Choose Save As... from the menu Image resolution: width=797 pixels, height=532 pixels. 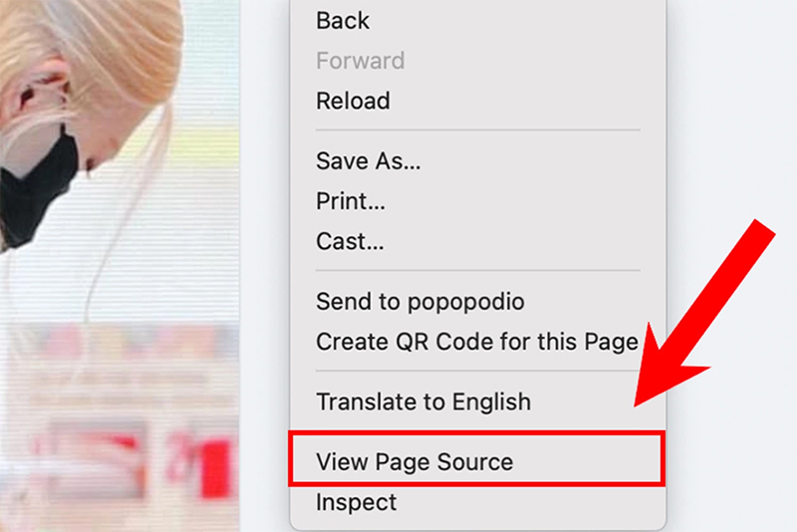click(x=368, y=161)
